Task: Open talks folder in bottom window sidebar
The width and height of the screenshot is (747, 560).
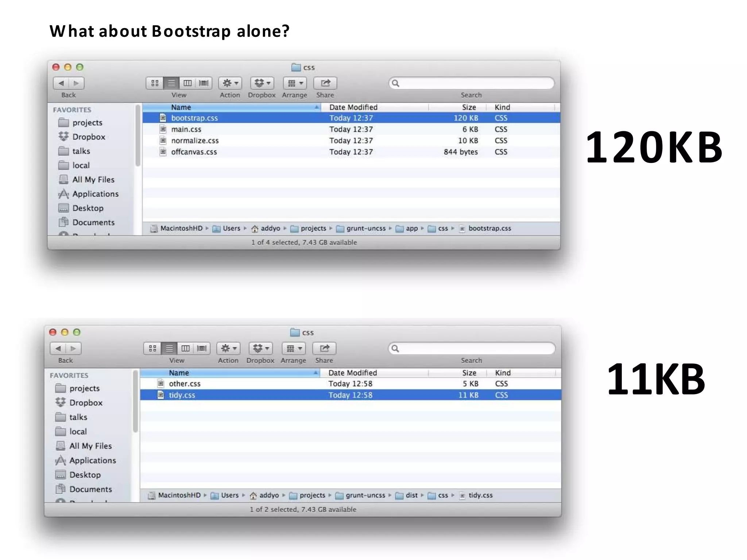Action: [71, 417]
